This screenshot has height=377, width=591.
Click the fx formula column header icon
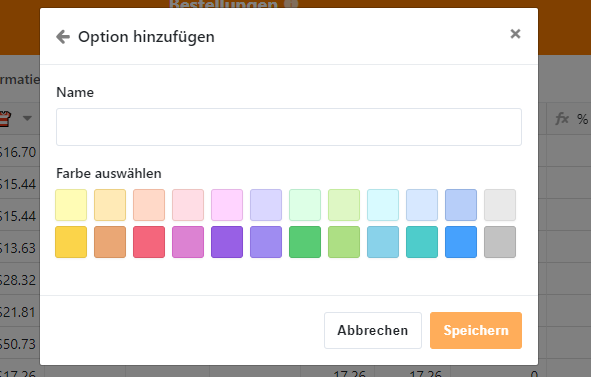pyautogui.click(x=562, y=119)
